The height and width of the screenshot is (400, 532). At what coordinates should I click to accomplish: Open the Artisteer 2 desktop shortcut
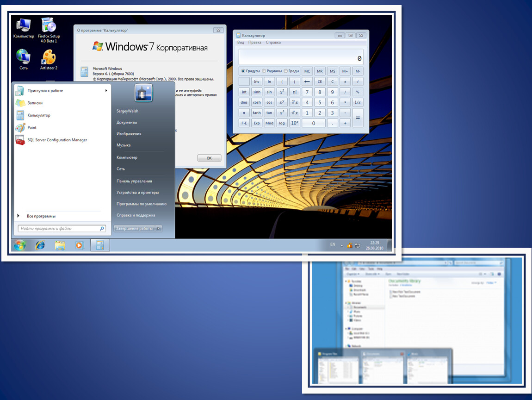(x=49, y=59)
